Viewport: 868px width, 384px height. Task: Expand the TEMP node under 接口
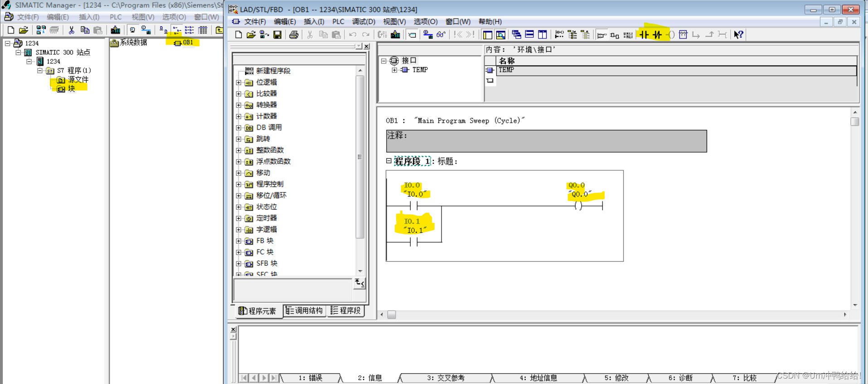[394, 70]
